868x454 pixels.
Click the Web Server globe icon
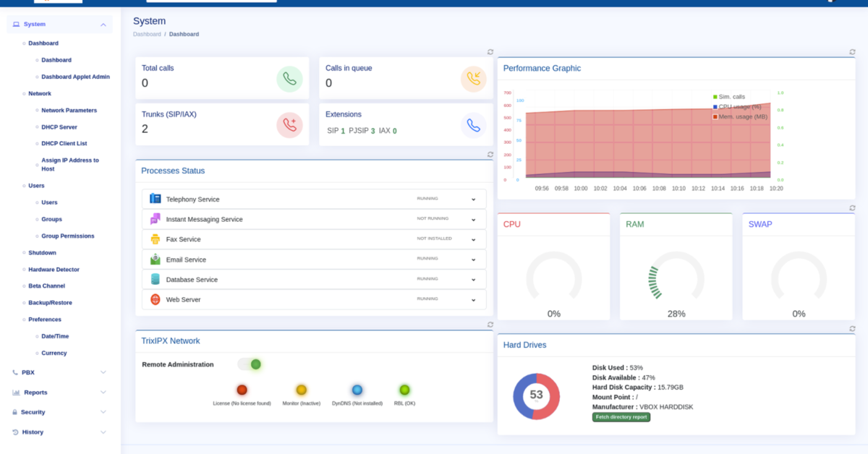tap(155, 299)
